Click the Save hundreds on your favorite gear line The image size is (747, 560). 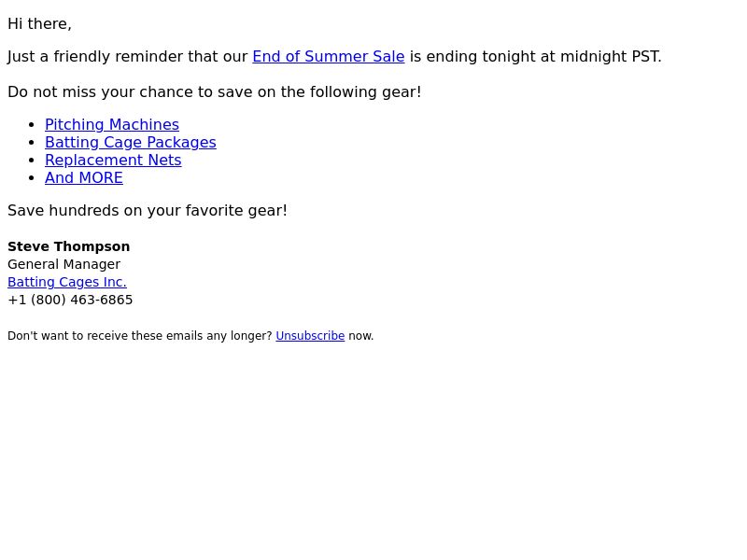[148, 211]
